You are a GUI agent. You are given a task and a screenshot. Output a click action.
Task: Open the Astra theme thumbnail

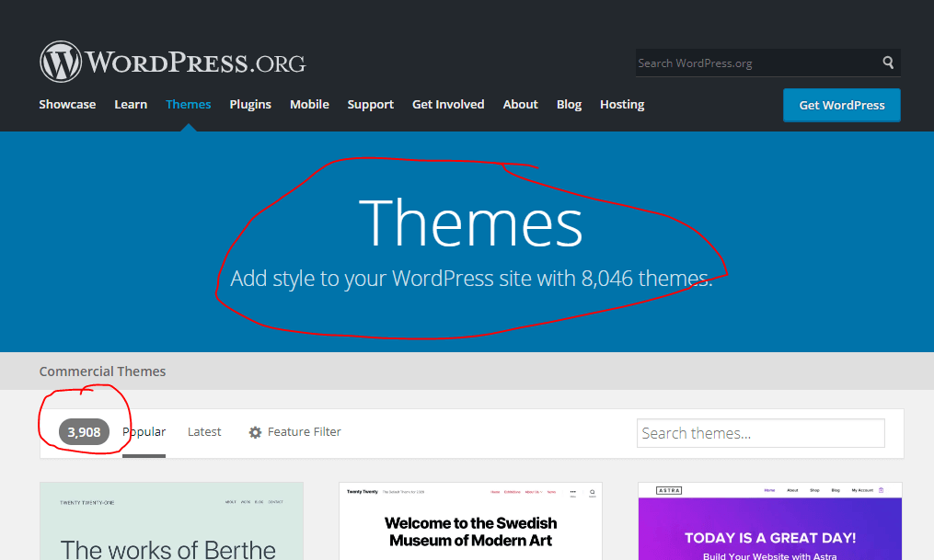[x=769, y=520]
